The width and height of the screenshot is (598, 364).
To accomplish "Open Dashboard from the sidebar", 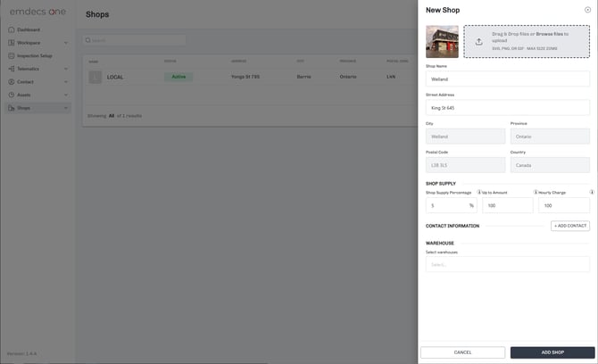I will pos(29,29).
